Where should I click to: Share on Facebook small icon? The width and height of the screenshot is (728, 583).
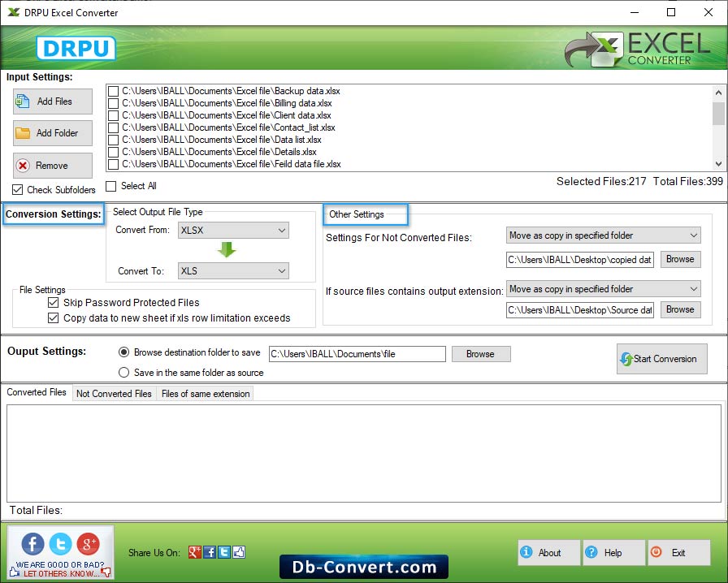210,552
